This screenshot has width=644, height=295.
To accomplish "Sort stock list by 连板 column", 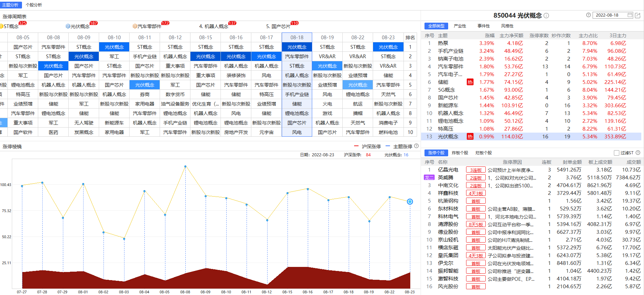I will pos(547,162).
